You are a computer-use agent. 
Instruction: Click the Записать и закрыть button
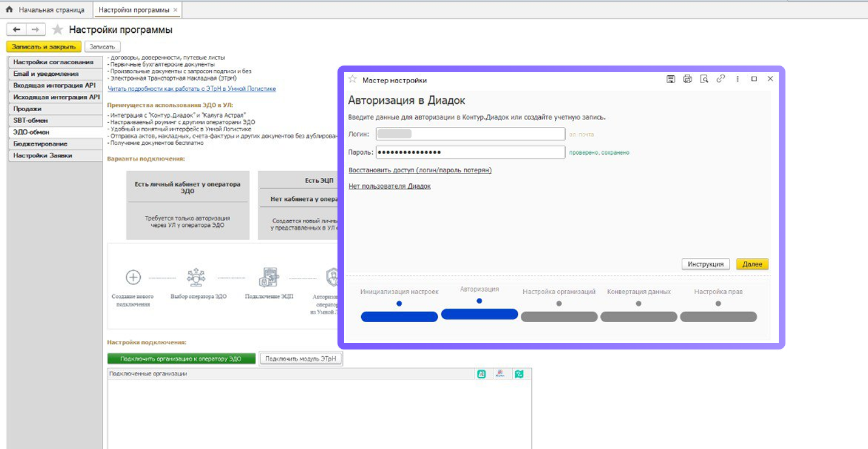43,47
